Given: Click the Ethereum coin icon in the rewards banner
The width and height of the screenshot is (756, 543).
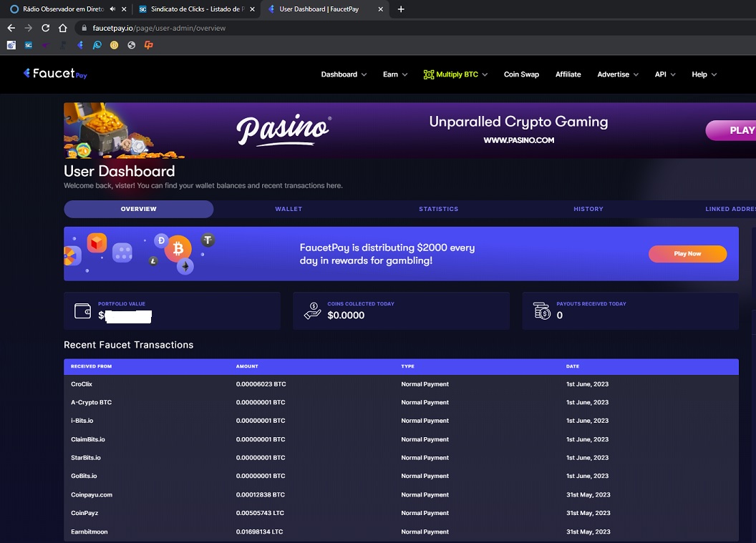Looking at the screenshot, I should click(x=185, y=266).
